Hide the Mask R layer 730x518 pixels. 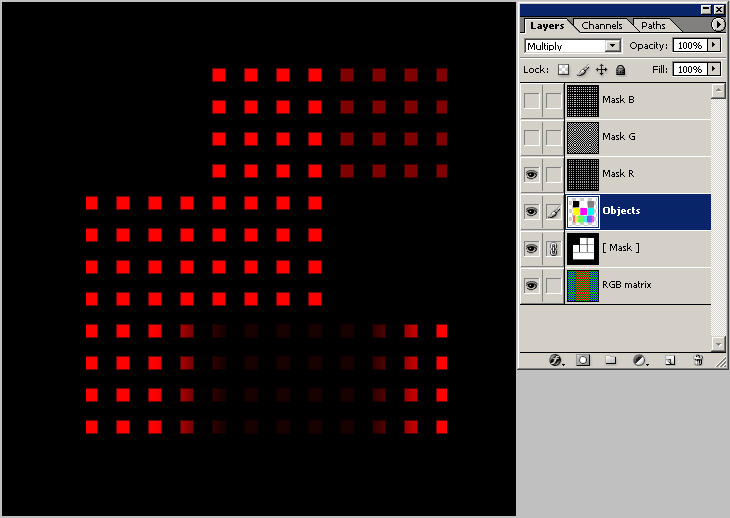click(x=532, y=175)
